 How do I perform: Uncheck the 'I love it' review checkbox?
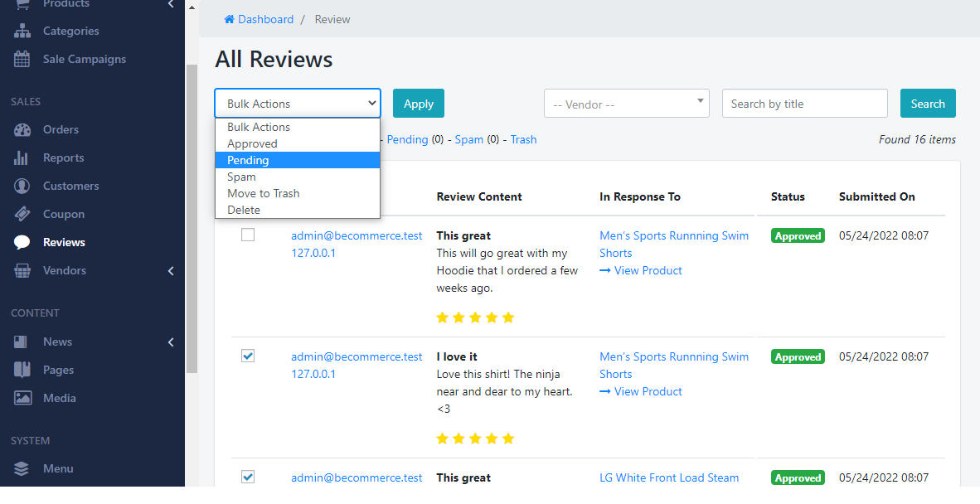coord(248,356)
